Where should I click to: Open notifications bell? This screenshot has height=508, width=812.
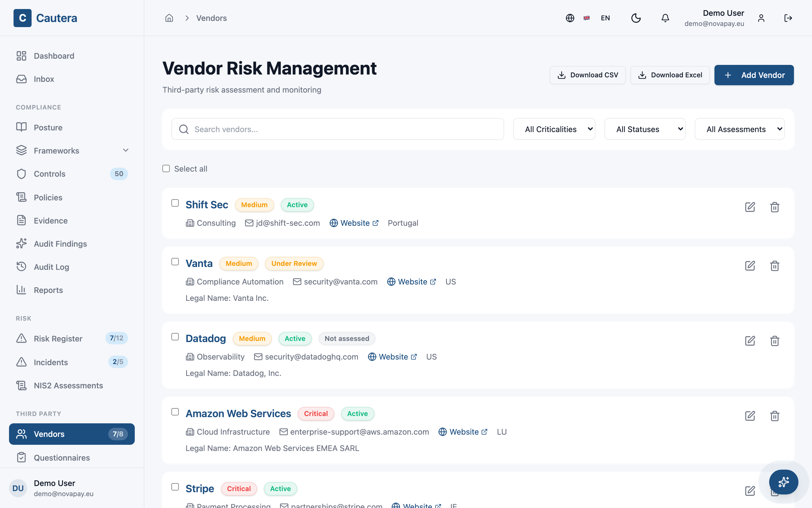[665, 18]
